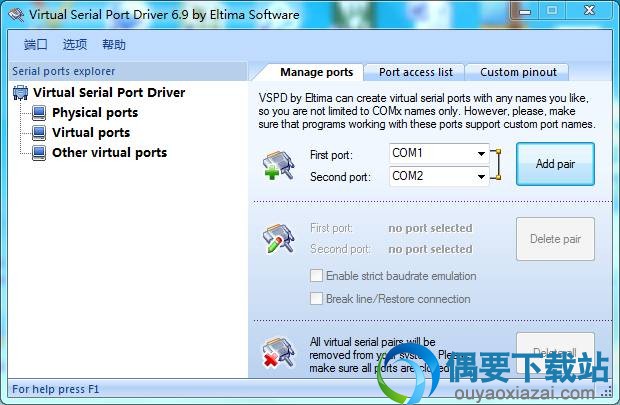The height and width of the screenshot is (405, 620).
Task: Switch to the Manage ports tab
Action: (x=316, y=72)
